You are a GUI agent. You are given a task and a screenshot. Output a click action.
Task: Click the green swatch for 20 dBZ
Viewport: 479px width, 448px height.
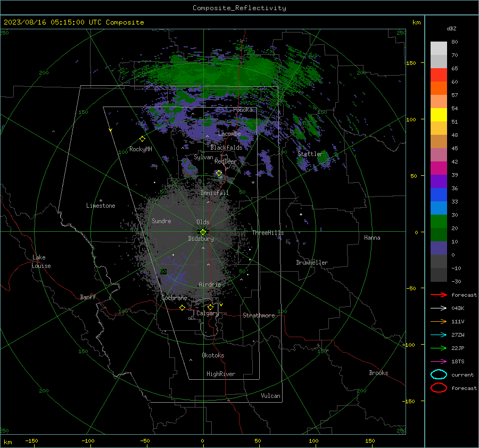click(439, 222)
